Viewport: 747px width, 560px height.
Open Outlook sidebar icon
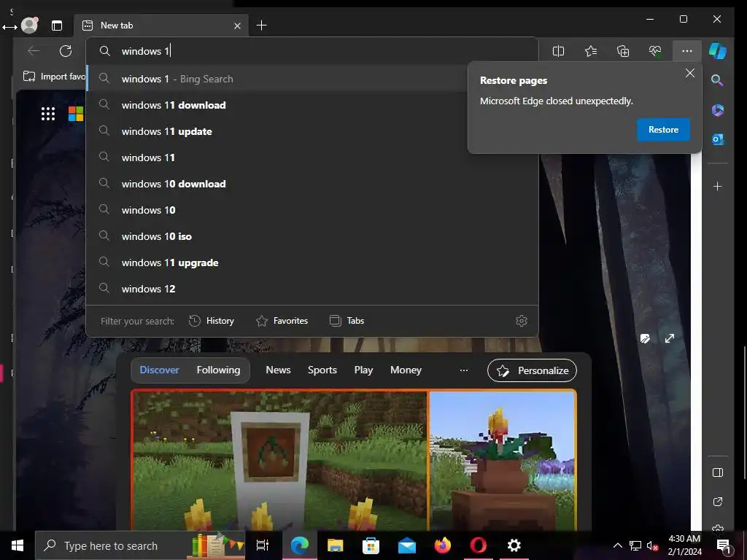[x=718, y=139]
